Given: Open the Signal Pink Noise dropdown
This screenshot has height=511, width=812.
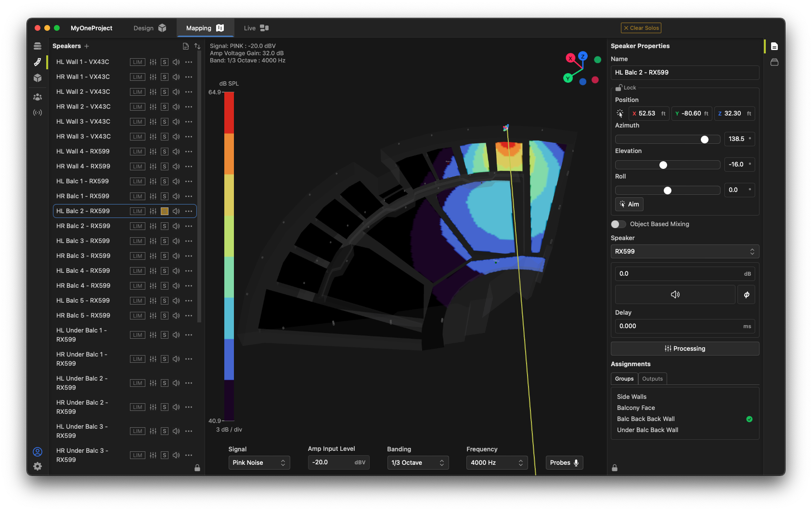Looking at the screenshot, I should pos(259,462).
